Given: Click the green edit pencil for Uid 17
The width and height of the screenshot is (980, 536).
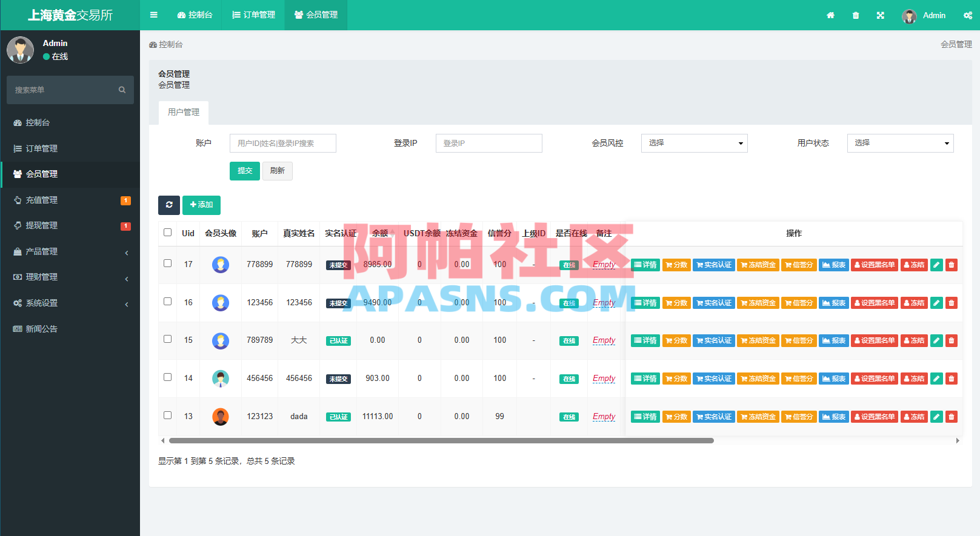Looking at the screenshot, I should (x=936, y=265).
